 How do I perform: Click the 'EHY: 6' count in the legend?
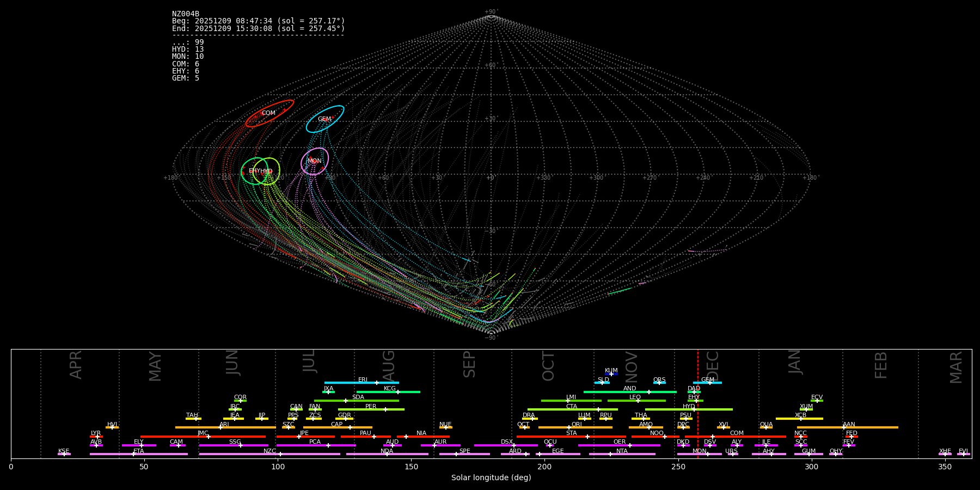186,71
